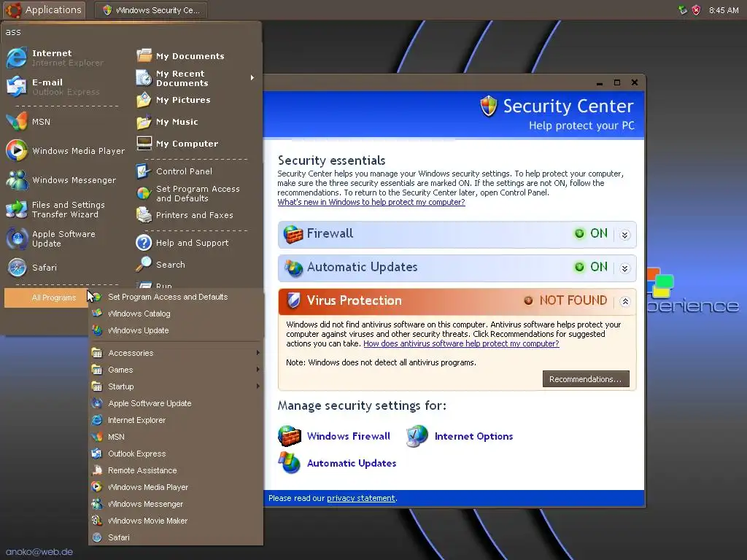Image resolution: width=747 pixels, height=560 pixels.
Task: Open Windows Media Player pinned icon
Action: (17, 150)
